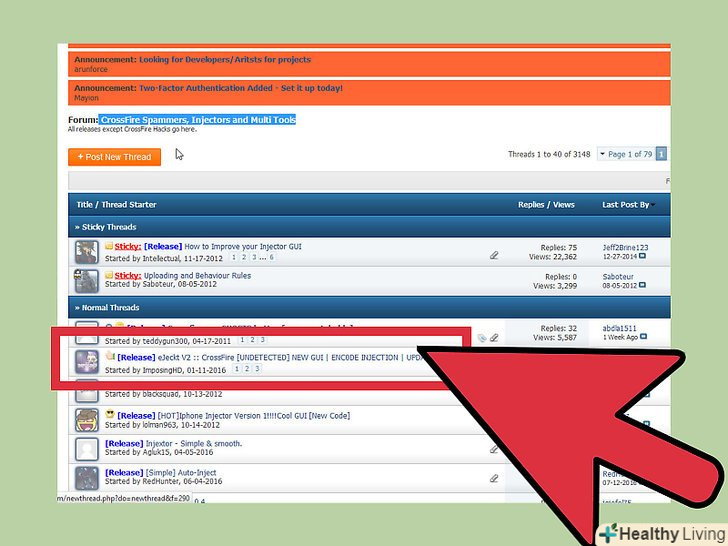Go to page 6 of Injector GUI sticky

[272, 257]
